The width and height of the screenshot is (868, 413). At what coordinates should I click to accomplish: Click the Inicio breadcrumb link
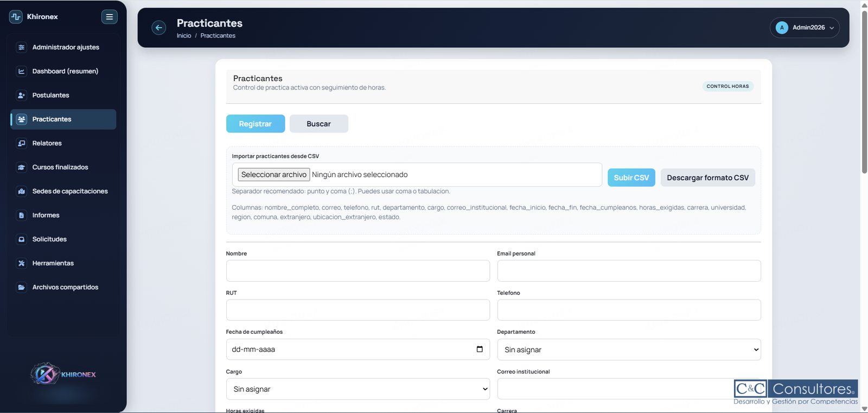[x=184, y=36]
